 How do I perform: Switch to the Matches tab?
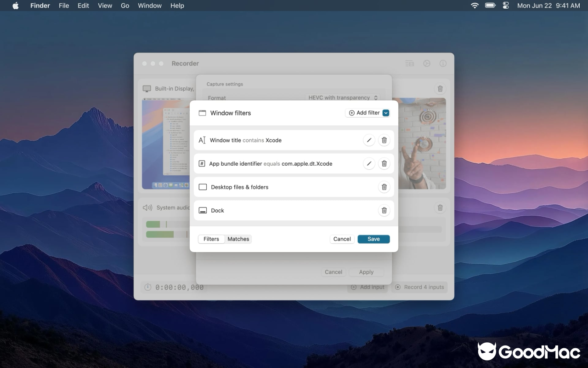(238, 239)
